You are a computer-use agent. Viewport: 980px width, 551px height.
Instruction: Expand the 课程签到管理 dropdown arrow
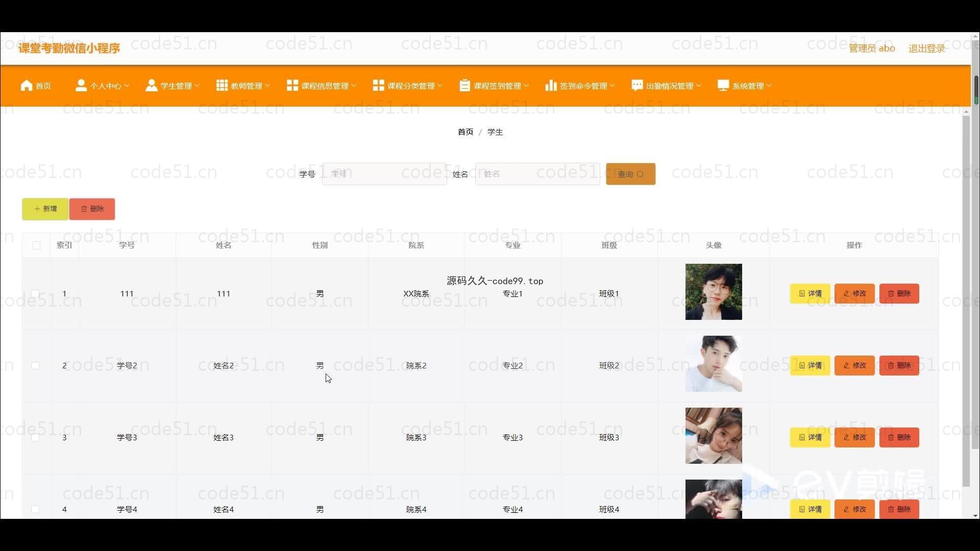526,86
